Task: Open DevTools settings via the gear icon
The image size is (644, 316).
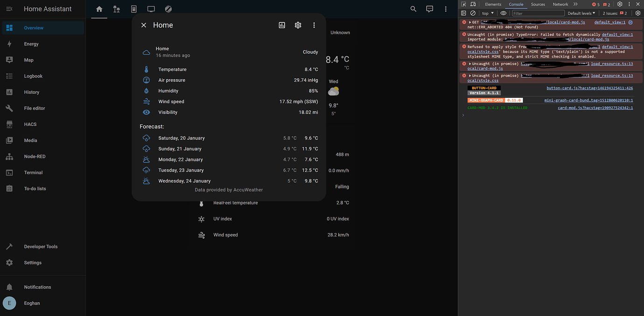Action: pyautogui.click(x=619, y=4)
